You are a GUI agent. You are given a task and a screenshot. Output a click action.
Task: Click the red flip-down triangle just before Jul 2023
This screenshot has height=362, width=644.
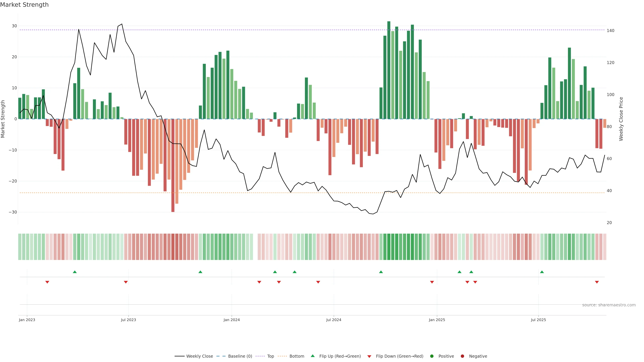(x=126, y=282)
